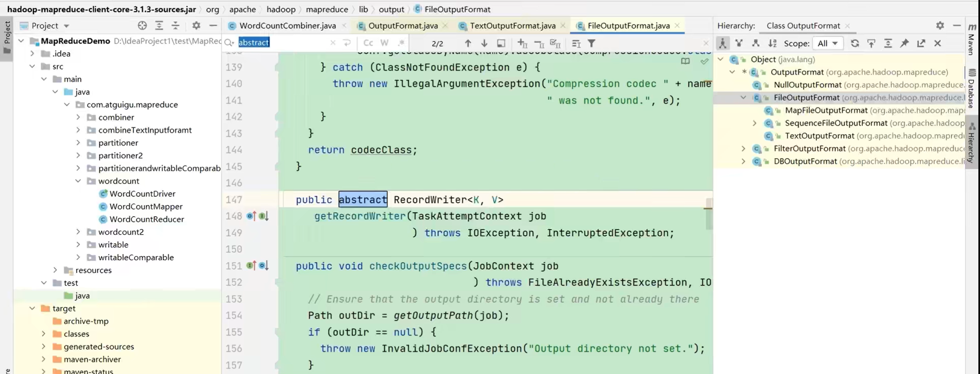This screenshot has width=980, height=374.
Task: Open search filter options funnel
Action: (591, 43)
